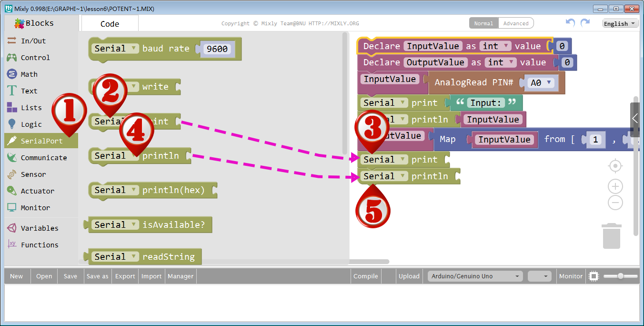Edit the 9600 baud rate value
The width and height of the screenshot is (644, 326).
pyautogui.click(x=217, y=49)
